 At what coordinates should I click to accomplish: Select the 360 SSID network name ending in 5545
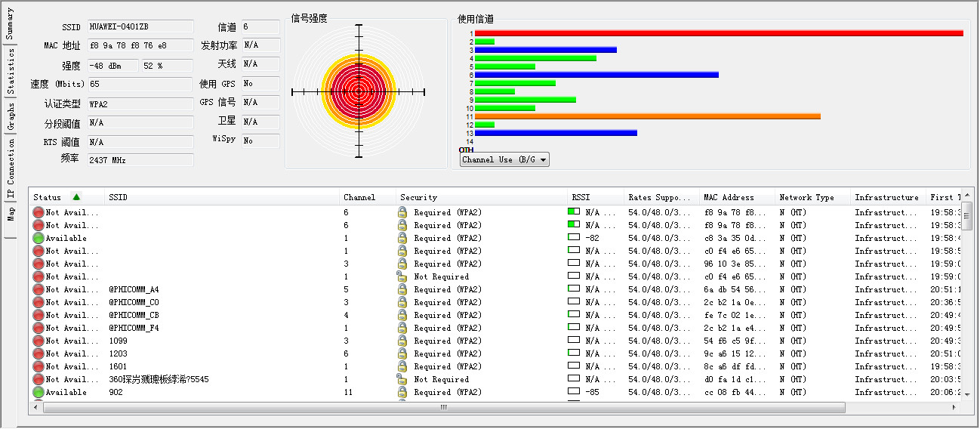click(x=159, y=379)
